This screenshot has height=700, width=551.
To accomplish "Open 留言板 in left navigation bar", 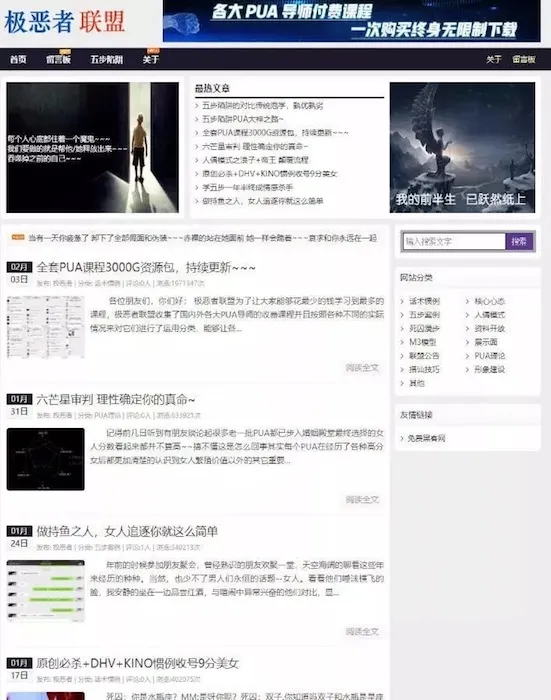I will [x=58, y=59].
